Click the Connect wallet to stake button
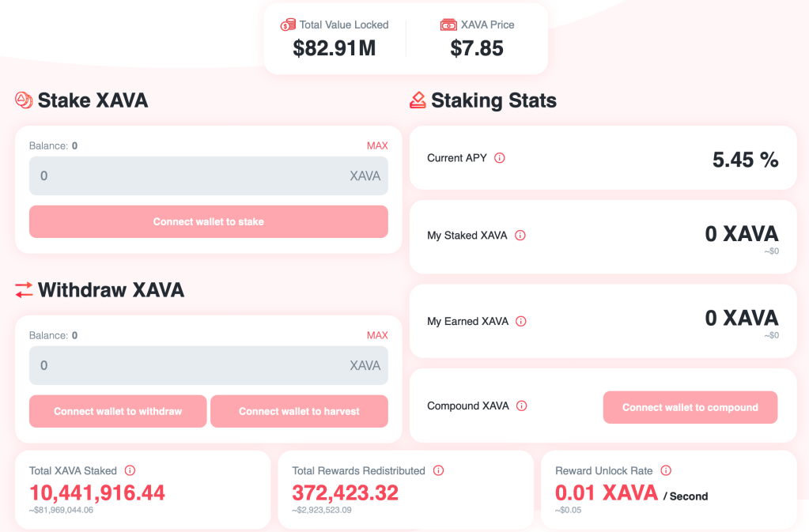The width and height of the screenshot is (809, 532). point(209,222)
